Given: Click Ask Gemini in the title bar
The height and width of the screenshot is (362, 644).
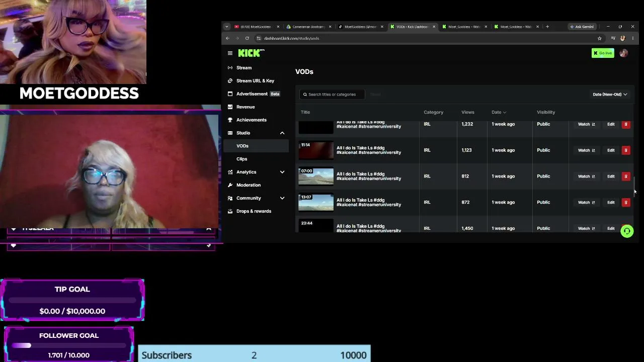Looking at the screenshot, I should [582, 27].
